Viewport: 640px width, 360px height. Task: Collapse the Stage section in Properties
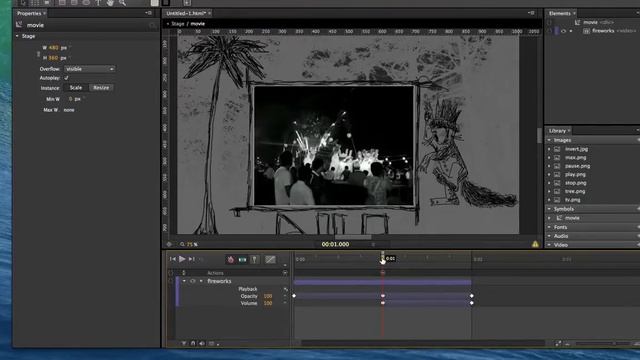(x=17, y=36)
